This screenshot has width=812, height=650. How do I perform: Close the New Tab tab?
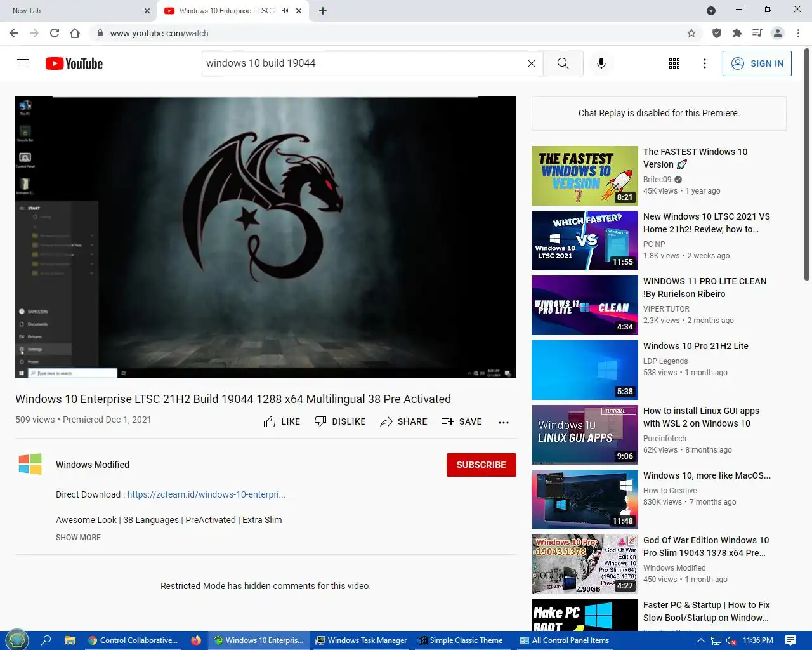[147, 11]
